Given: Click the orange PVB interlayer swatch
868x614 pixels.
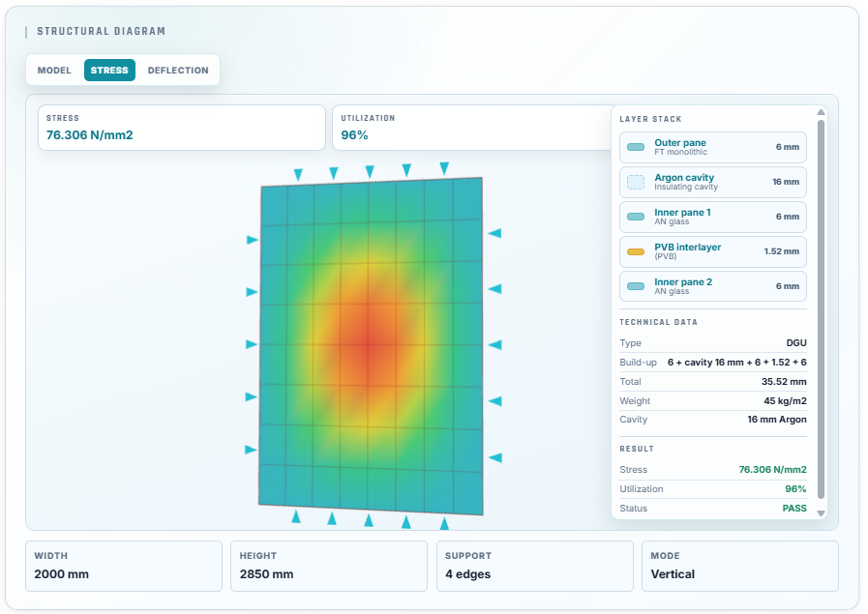Looking at the screenshot, I should 636,251.
